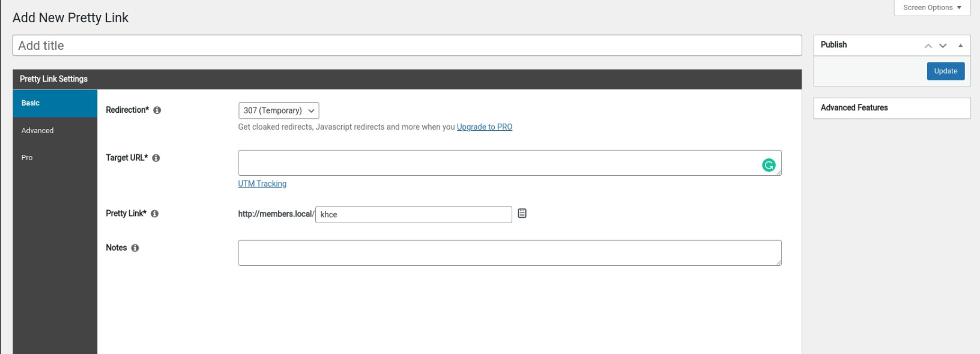Image resolution: width=980 pixels, height=354 pixels.
Task: Move Publish box up with arrow
Action: tap(928, 46)
